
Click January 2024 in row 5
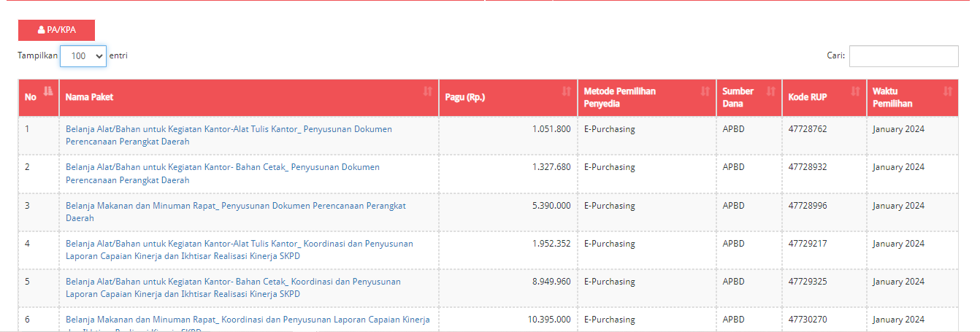898,281
